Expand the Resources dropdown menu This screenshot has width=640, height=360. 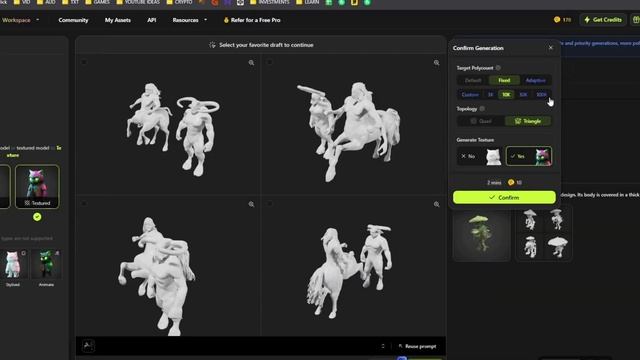click(x=190, y=20)
